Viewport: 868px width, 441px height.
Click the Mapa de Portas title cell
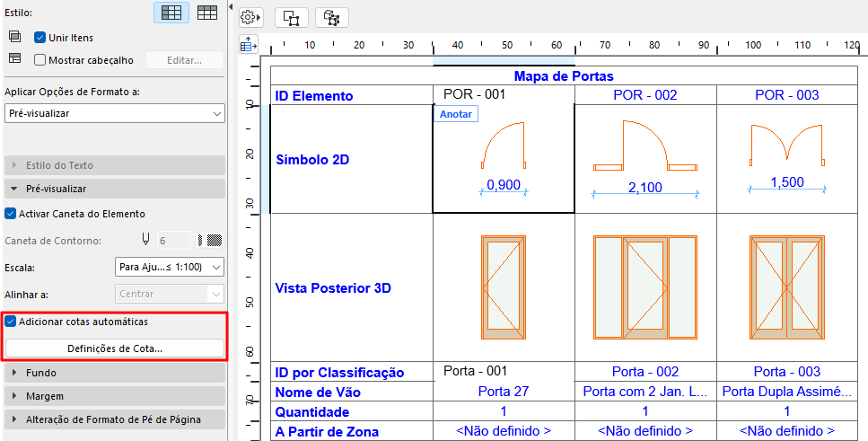564,76
